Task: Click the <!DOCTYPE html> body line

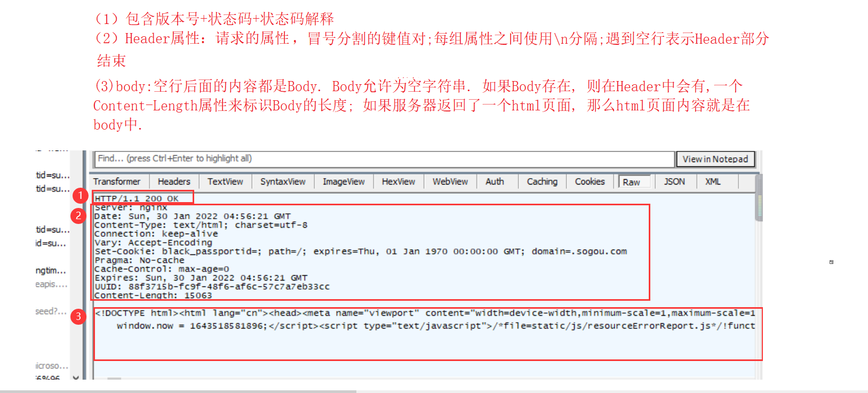Action: coord(425,313)
